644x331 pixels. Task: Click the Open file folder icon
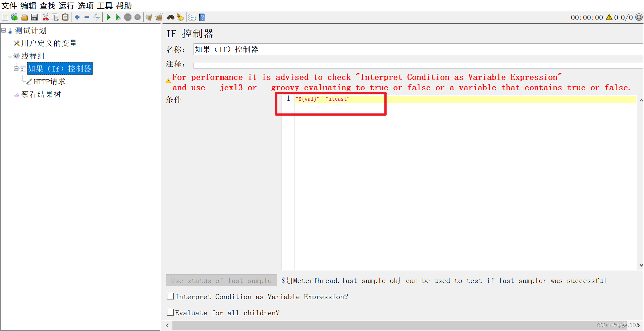[x=24, y=17]
